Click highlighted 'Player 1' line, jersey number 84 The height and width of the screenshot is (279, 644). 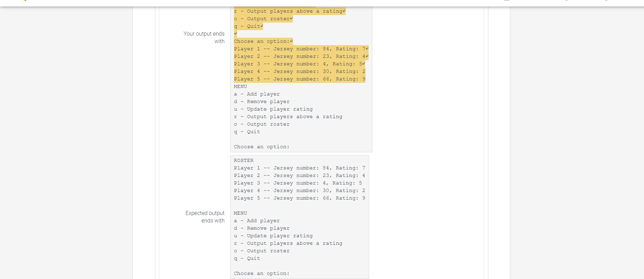(301, 49)
